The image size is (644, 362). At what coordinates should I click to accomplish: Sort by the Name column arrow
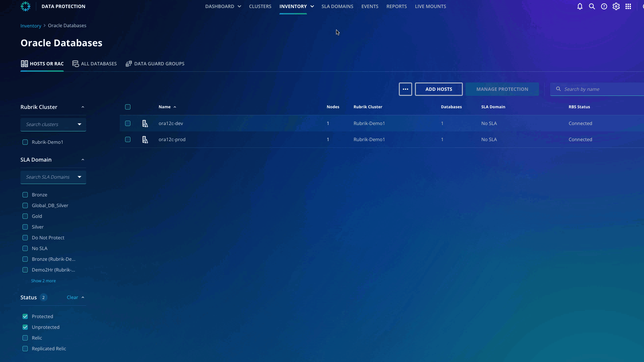175,107
